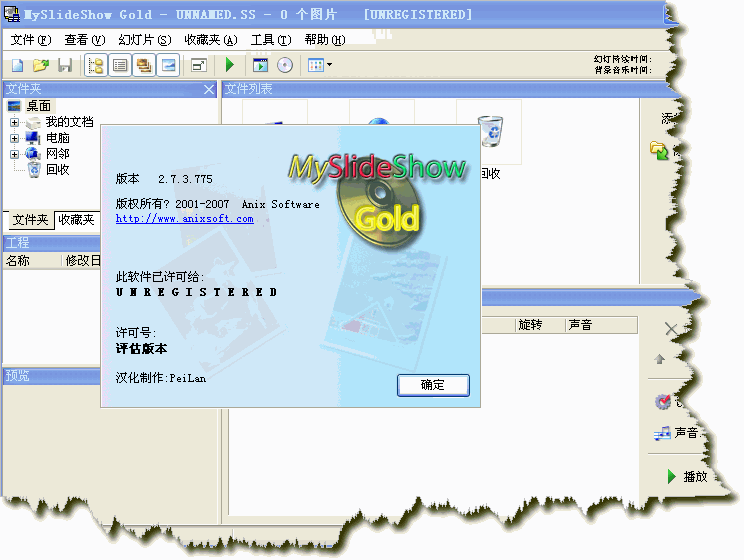Click the recycle bin thumbnail in file list
Viewport: 744px width, 560px height.
pos(489,132)
